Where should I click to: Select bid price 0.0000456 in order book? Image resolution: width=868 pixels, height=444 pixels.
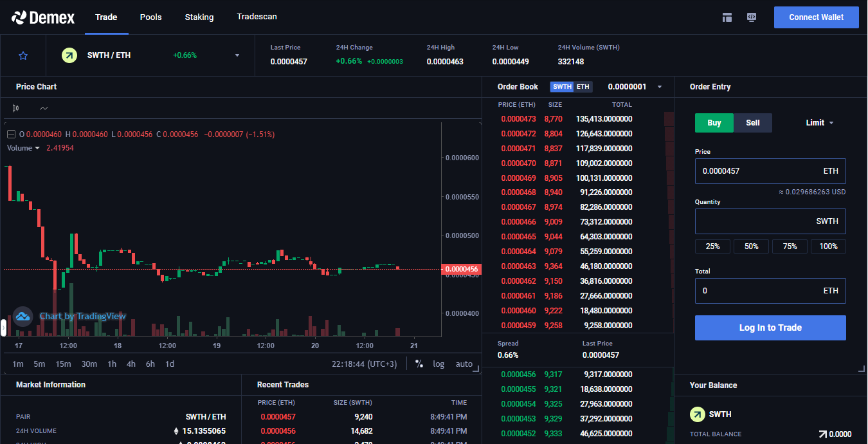(518, 375)
